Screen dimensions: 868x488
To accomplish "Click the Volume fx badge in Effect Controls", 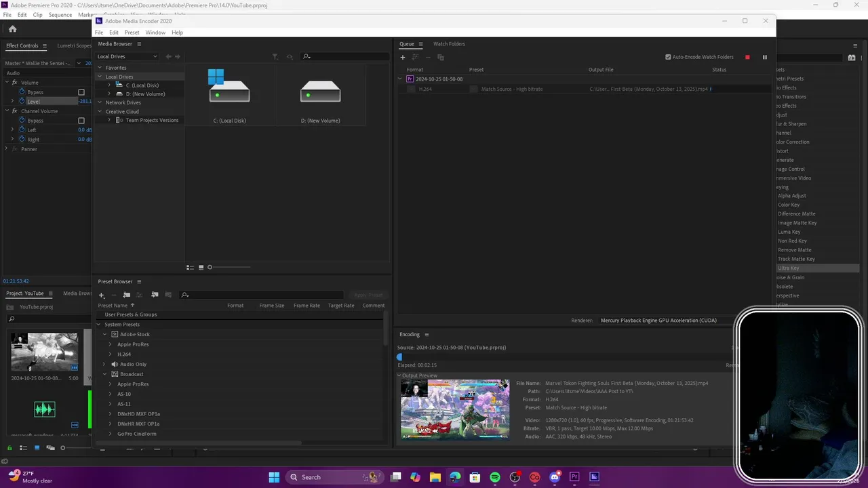I will [x=14, y=83].
